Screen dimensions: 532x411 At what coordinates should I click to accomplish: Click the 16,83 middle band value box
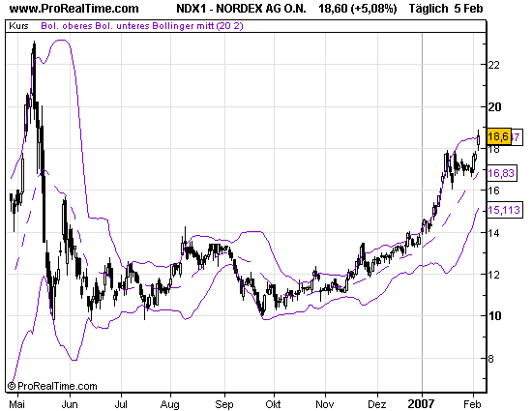tap(501, 173)
